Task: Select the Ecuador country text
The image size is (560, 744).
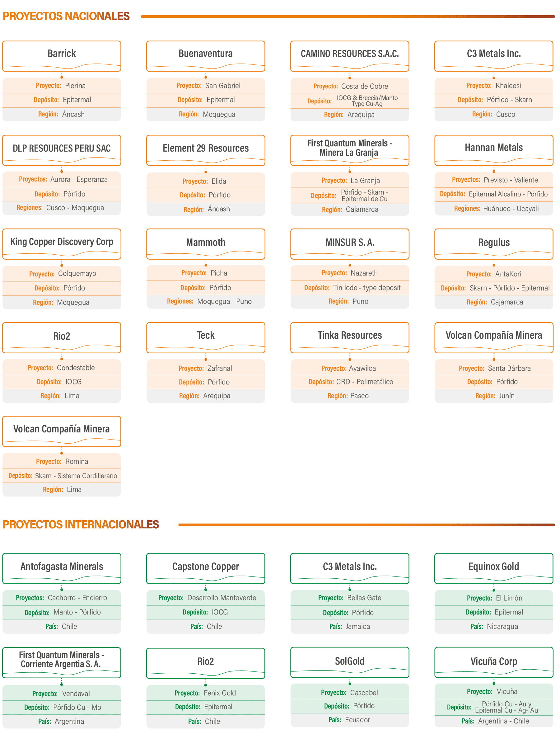Action: click(358, 720)
